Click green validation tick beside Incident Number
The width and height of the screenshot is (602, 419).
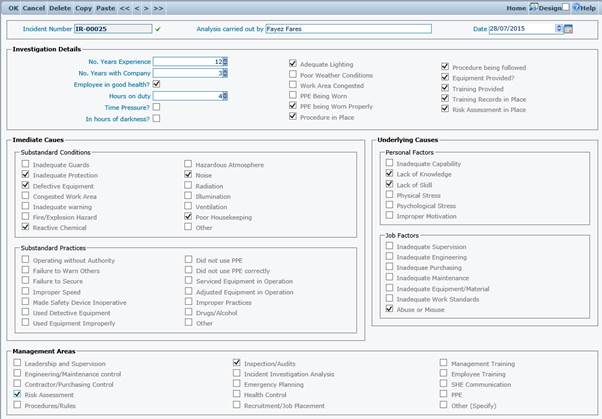(x=158, y=29)
